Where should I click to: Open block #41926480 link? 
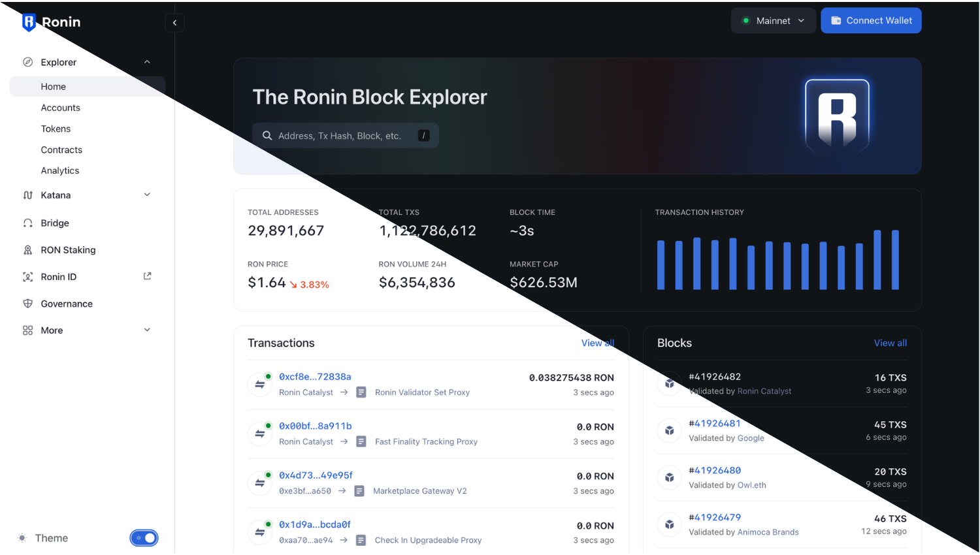tap(715, 470)
